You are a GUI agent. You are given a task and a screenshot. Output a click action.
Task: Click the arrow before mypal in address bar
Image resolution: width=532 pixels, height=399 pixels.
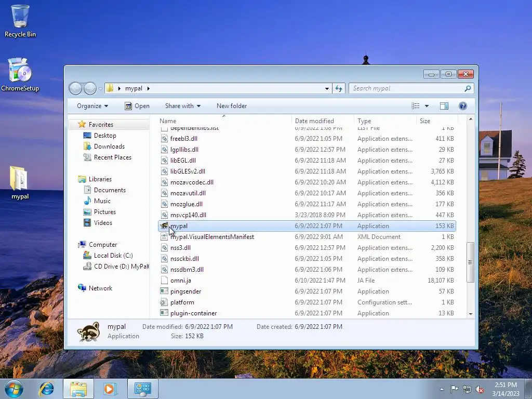pyautogui.click(x=119, y=88)
